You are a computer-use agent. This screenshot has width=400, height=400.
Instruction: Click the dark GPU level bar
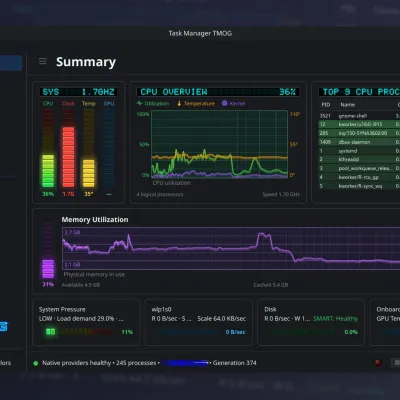tap(109, 148)
